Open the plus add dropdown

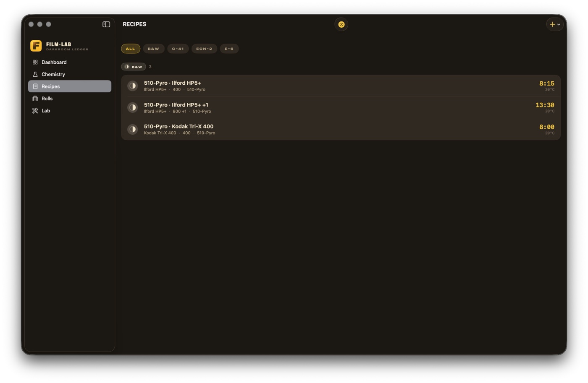click(x=555, y=24)
